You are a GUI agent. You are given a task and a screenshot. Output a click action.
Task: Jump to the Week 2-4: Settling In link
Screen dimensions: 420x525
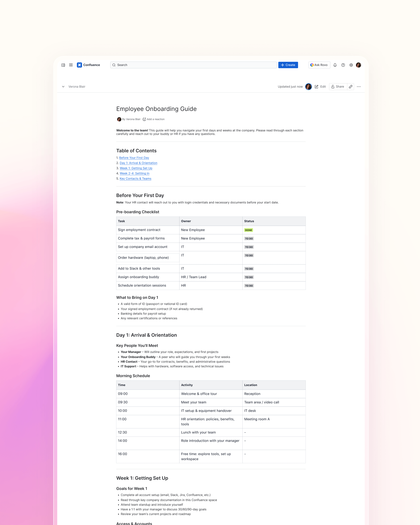134,173
